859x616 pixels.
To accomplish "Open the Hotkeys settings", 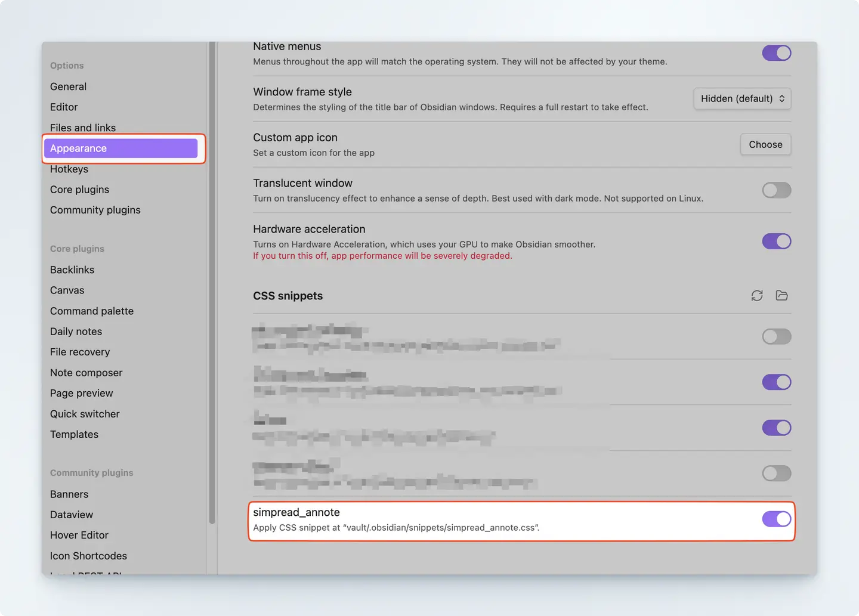I will coord(69,169).
